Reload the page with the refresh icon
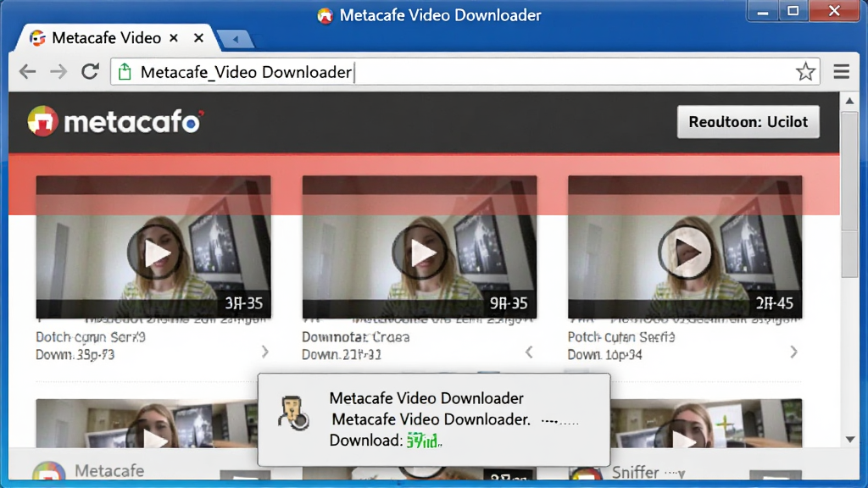This screenshot has height=488, width=868. click(x=90, y=71)
